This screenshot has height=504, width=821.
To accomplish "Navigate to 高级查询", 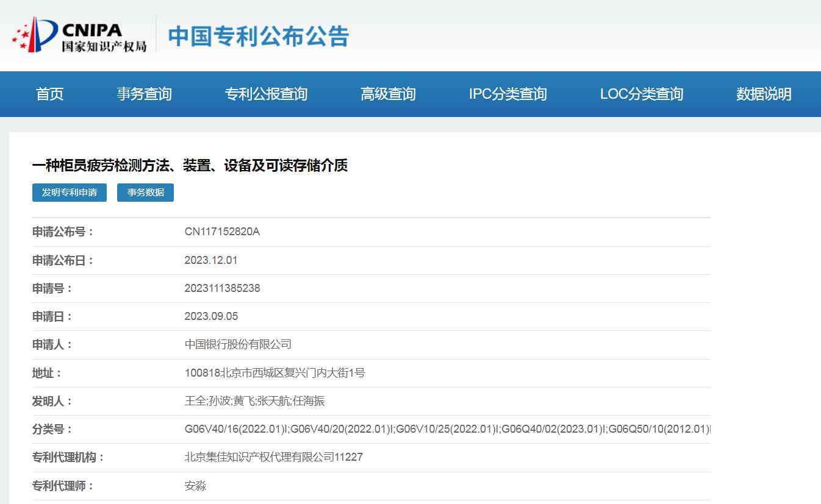I will coord(388,94).
